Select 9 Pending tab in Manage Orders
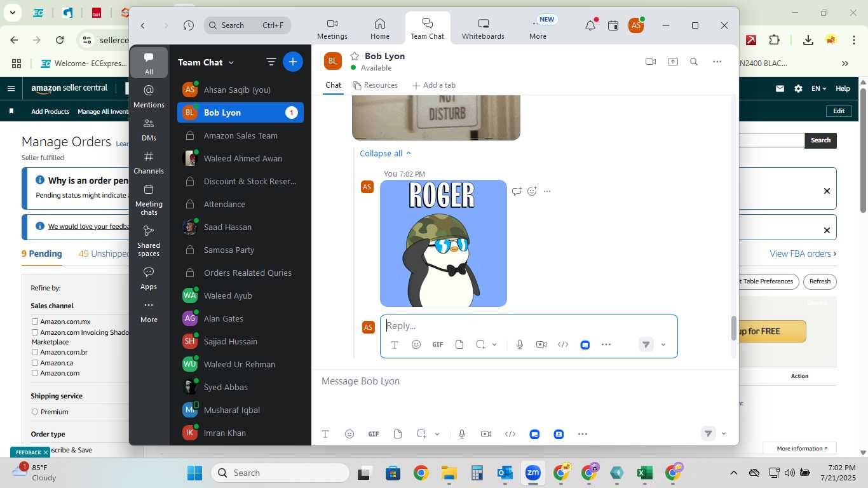 (x=42, y=254)
